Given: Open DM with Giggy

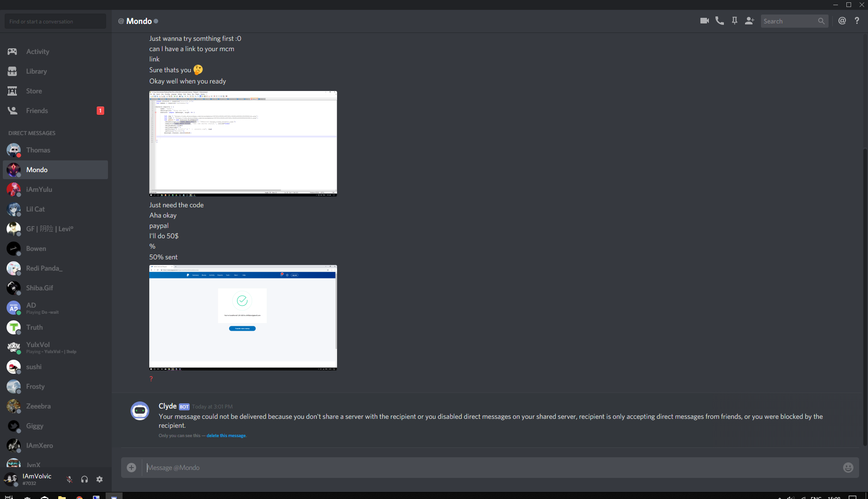Looking at the screenshot, I should (x=55, y=426).
